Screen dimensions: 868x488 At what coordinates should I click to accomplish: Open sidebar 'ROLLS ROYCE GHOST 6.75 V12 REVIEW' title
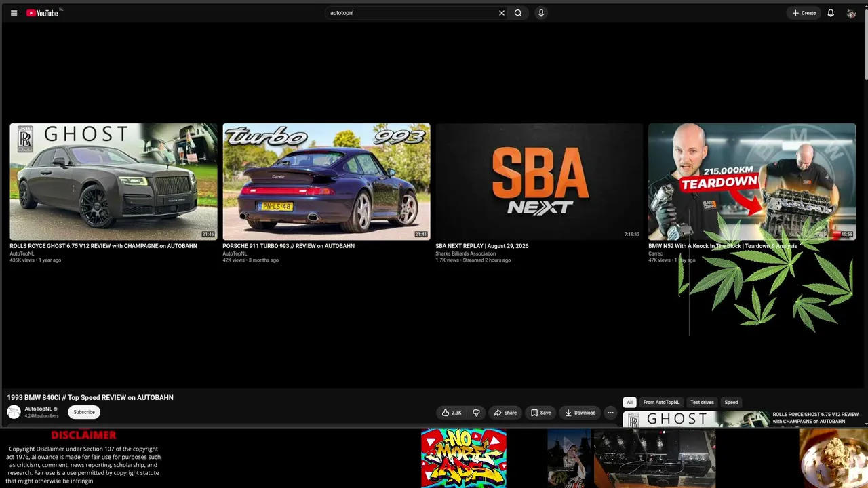(x=815, y=418)
